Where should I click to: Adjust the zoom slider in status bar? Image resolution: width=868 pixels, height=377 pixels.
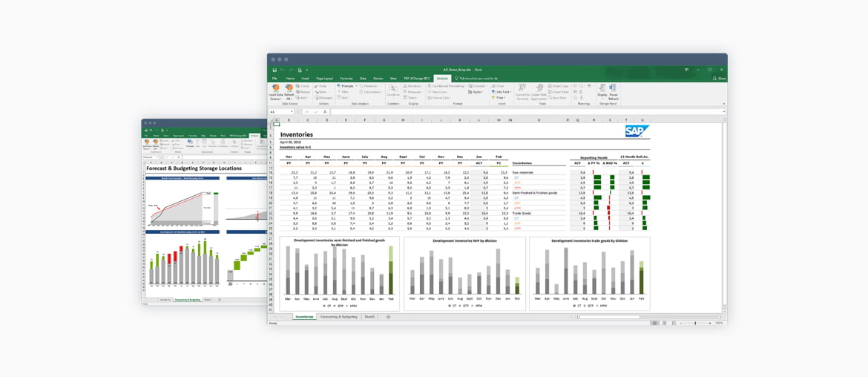pyautogui.click(x=695, y=323)
